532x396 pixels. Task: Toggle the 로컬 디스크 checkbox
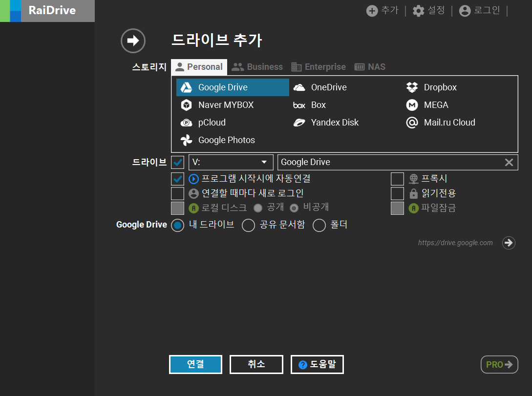(x=177, y=208)
